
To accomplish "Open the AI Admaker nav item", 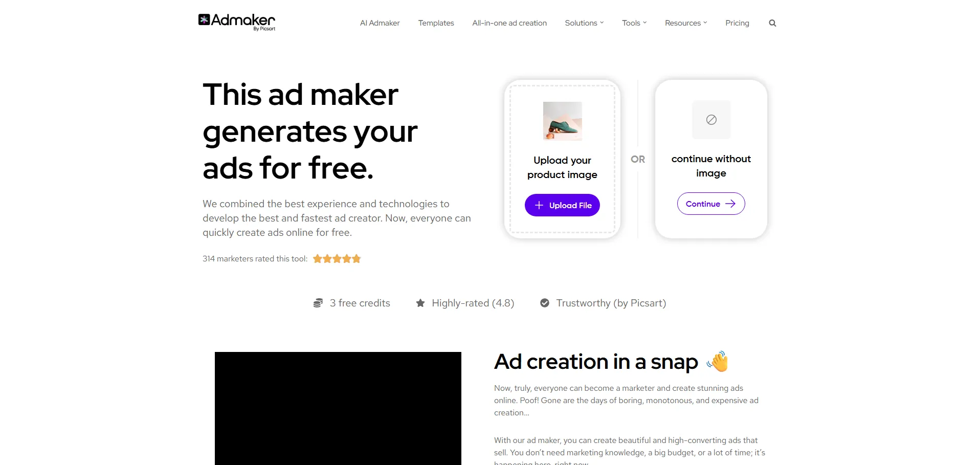I will (x=380, y=23).
